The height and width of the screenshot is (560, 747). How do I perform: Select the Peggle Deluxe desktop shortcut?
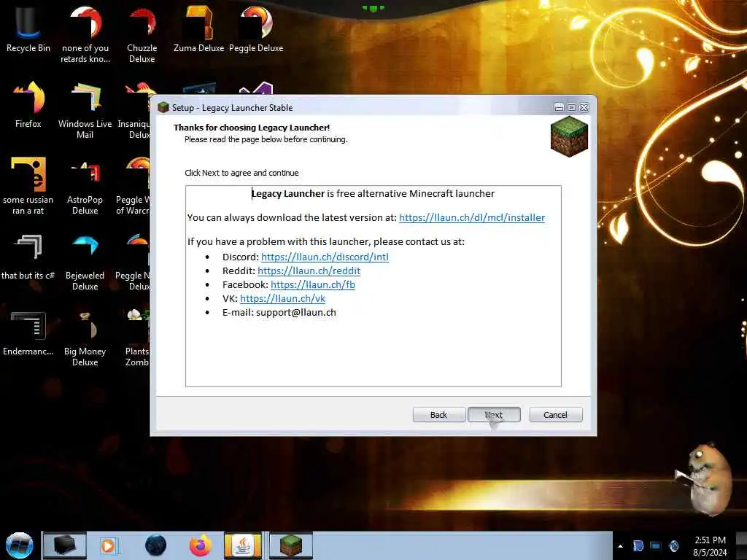(256, 29)
